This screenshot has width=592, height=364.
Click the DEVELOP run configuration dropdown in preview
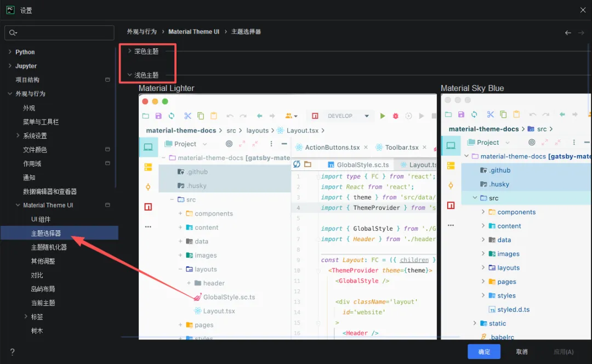[348, 116]
